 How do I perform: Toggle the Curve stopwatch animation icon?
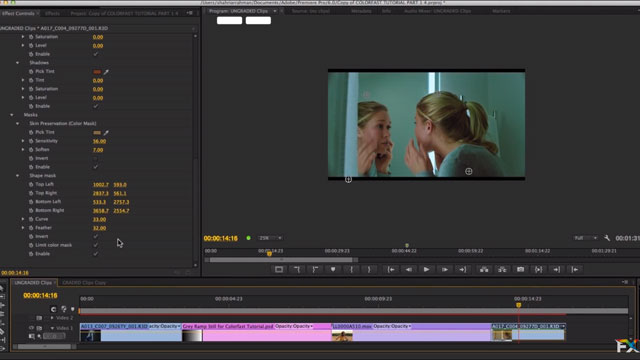click(31, 219)
